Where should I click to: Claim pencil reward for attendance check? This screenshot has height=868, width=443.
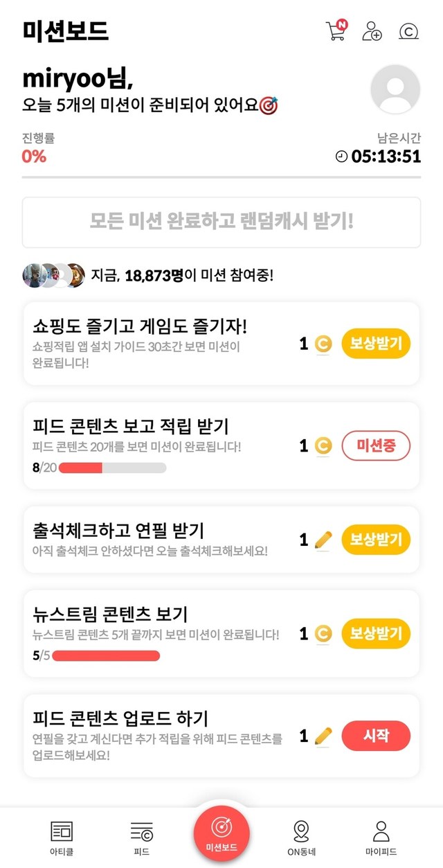click(x=376, y=540)
